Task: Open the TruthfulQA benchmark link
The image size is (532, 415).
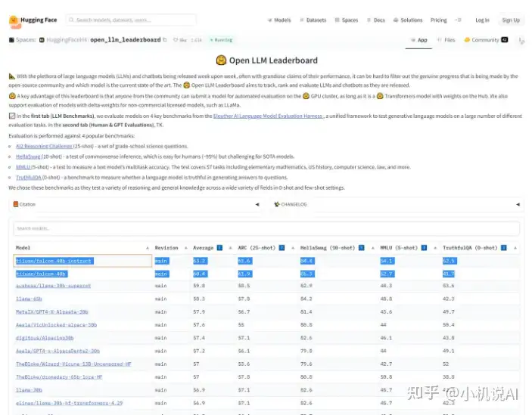Action: [29, 177]
